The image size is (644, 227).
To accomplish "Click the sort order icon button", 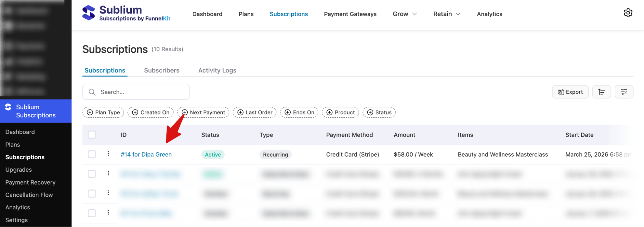I will 601,92.
